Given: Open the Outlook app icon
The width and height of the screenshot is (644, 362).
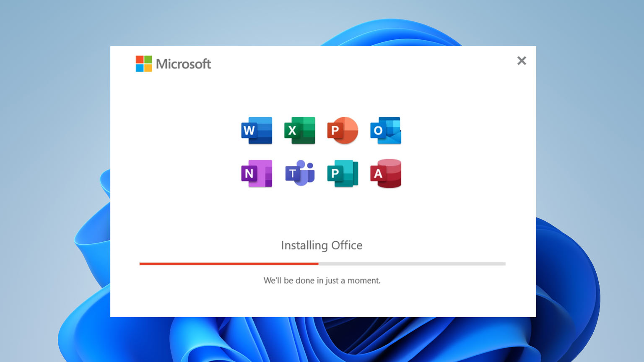Looking at the screenshot, I should (x=385, y=131).
